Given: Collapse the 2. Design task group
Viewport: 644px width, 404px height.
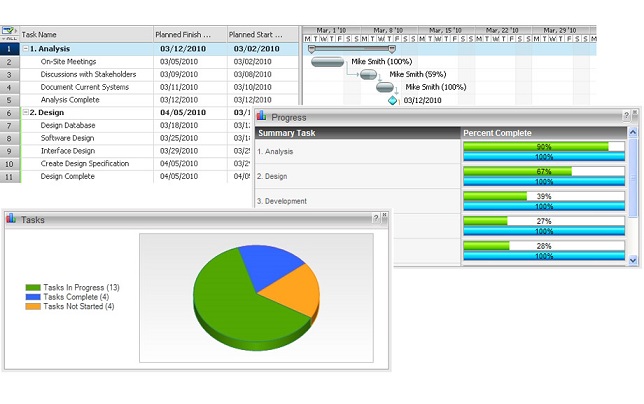Looking at the screenshot, I should tap(26, 113).
